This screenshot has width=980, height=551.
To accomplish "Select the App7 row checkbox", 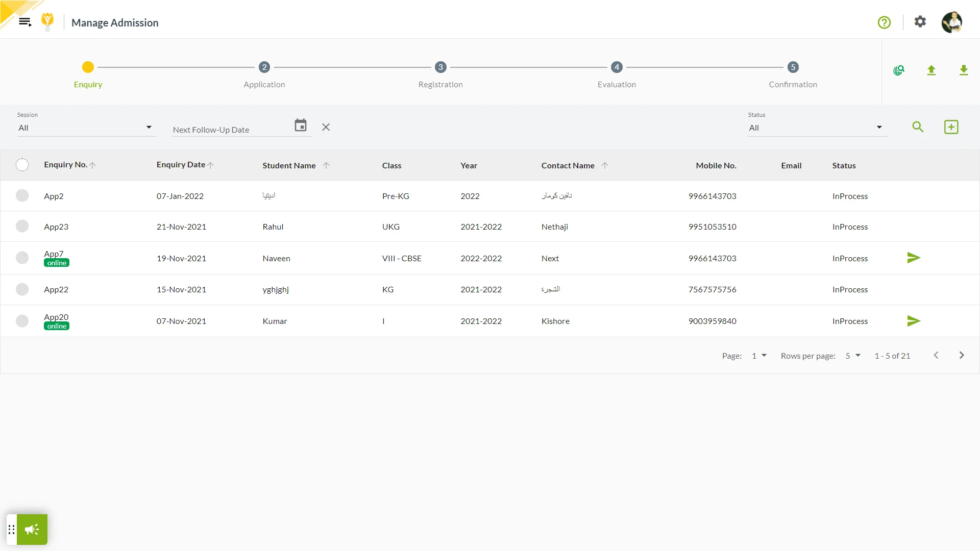I will click(x=22, y=258).
